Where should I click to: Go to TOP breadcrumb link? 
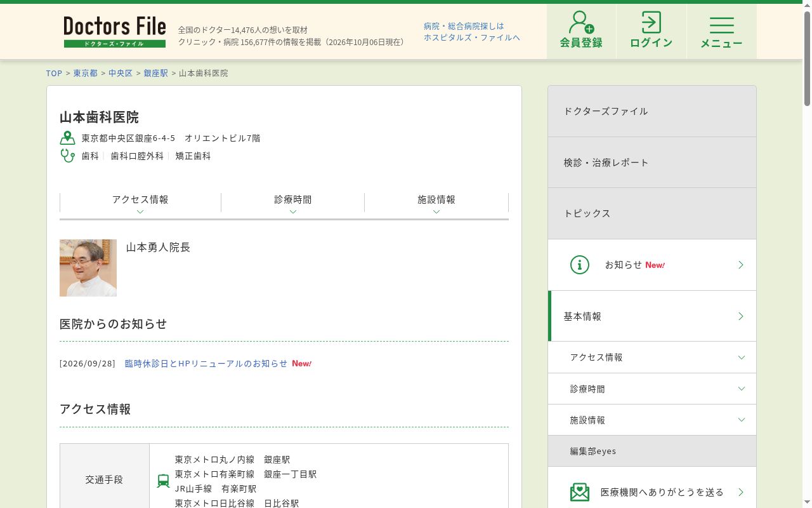point(55,73)
